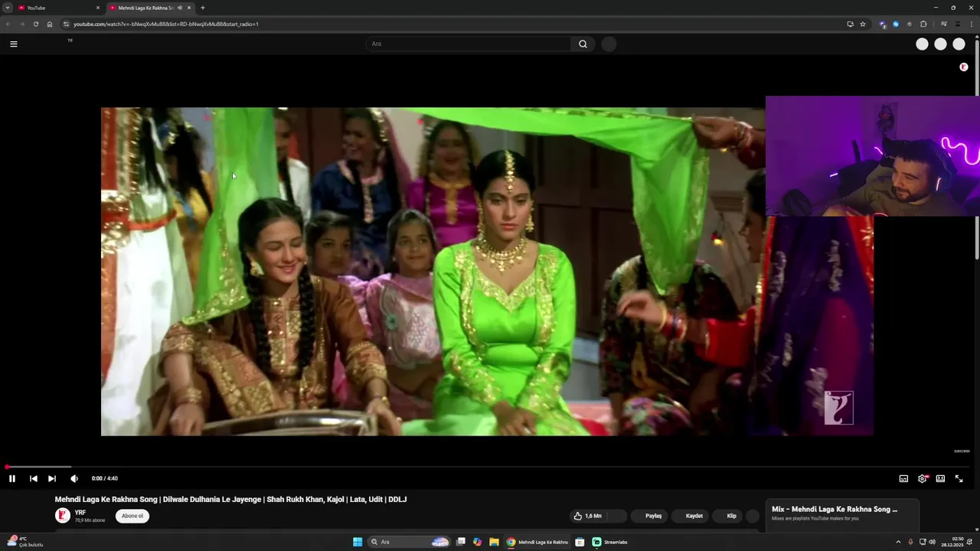The height and width of the screenshot is (551, 980).
Task: Open YRF channel name link
Action: point(80,513)
